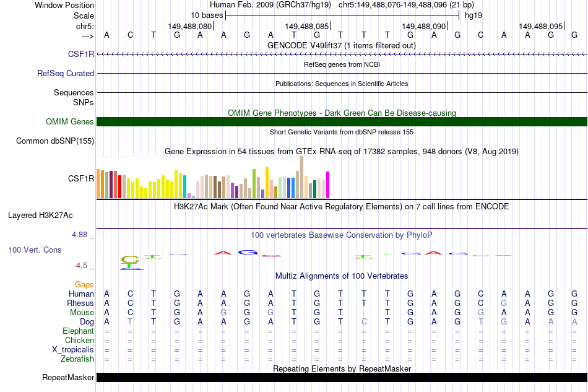Click the black RepeatMasker element bar

tap(342, 377)
